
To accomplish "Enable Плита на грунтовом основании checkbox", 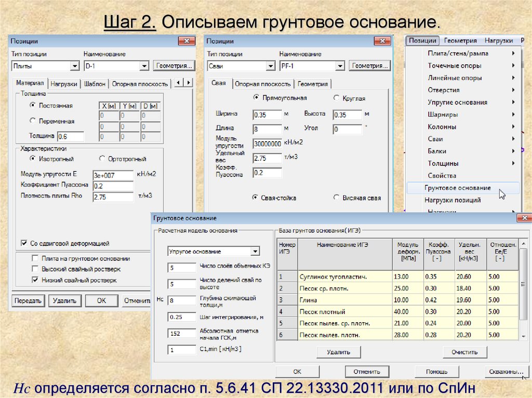I will pos(35,258).
